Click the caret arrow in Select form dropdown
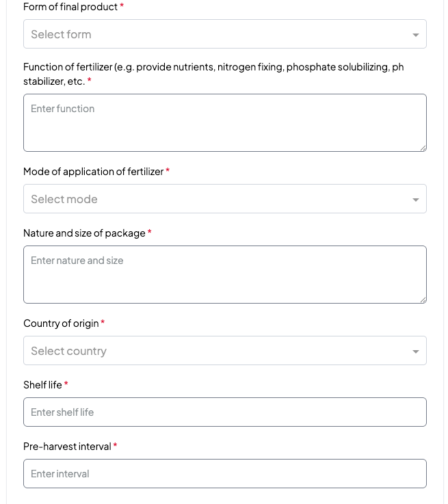448x504 pixels. coord(416,35)
